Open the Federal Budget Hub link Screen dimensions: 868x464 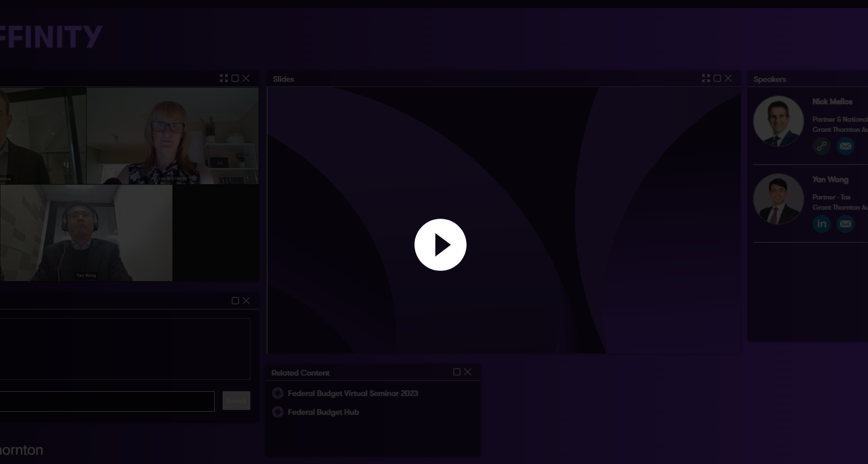click(323, 412)
